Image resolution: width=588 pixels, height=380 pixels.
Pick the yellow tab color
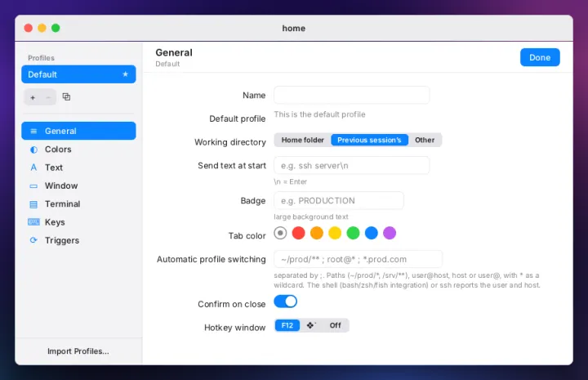pos(335,233)
